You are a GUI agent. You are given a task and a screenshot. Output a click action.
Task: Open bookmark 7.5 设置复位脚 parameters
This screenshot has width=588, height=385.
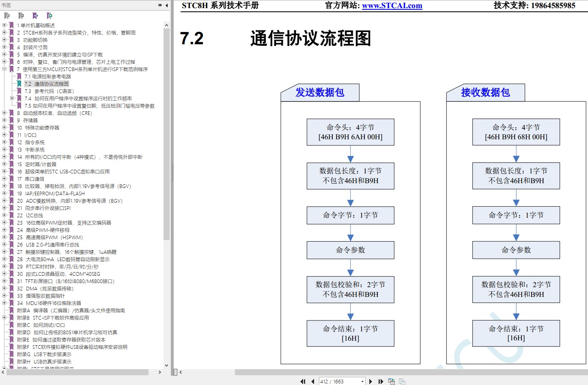point(89,106)
